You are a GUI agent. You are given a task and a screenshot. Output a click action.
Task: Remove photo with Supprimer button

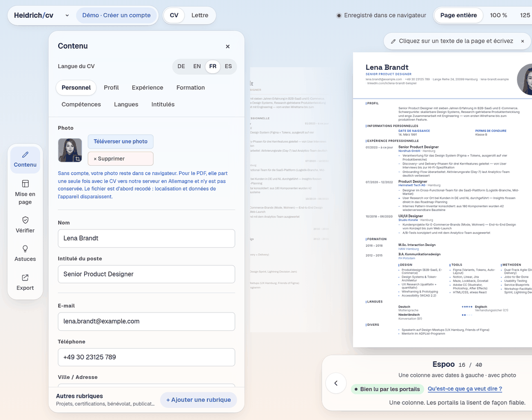pyautogui.click(x=120, y=159)
